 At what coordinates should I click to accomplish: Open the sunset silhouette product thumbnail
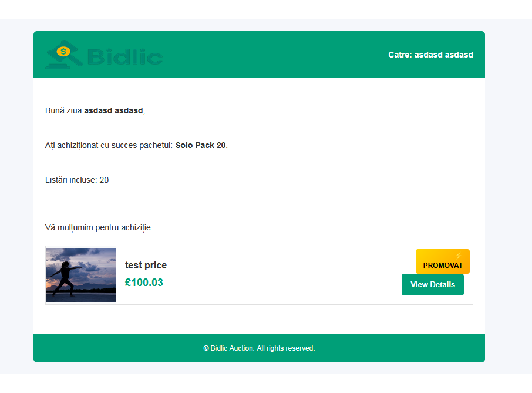[81, 274]
